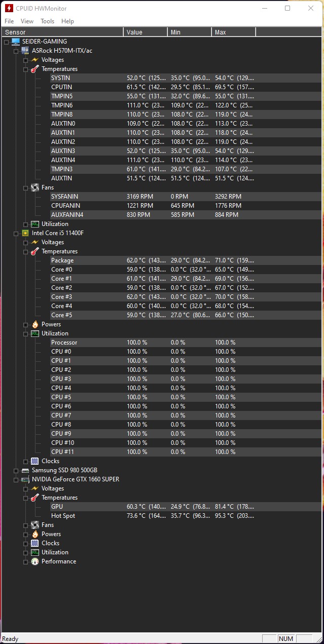Select the Fans icon under ASRock H570M-ITX/ac
This screenshot has height=644, width=324.
point(34,187)
